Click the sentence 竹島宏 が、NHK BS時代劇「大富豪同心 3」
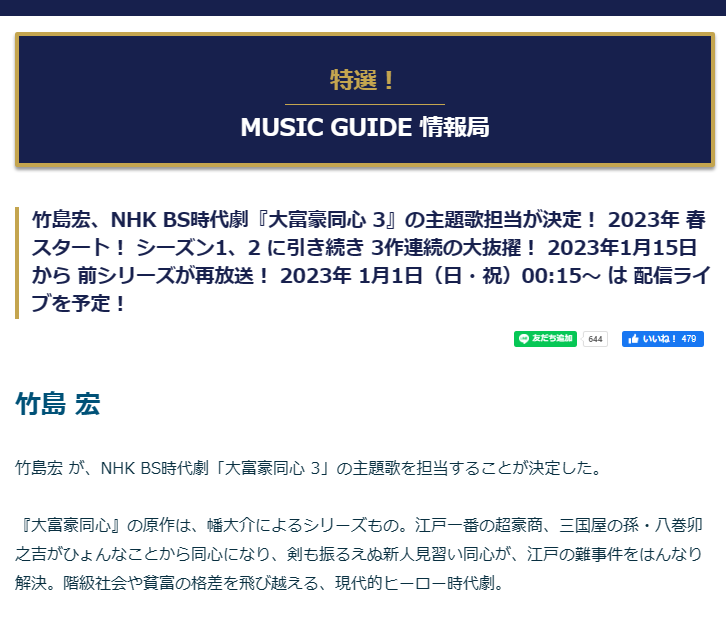726x630 pixels. [x=308, y=468]
